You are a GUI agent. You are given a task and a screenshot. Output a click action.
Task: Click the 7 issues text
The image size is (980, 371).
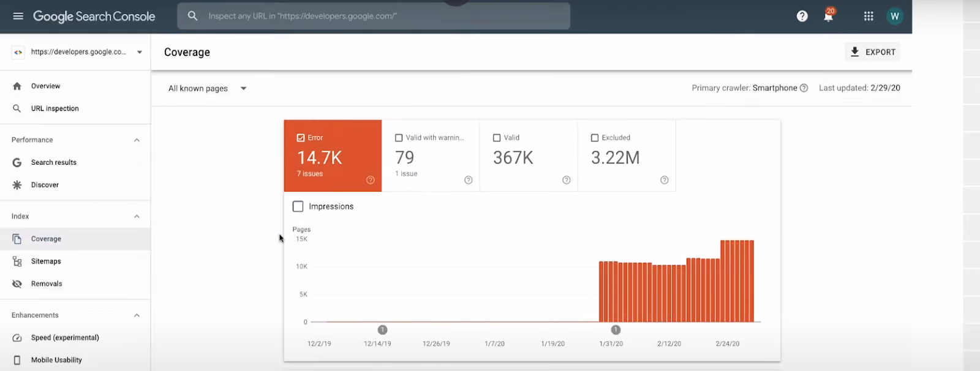pyautogui.click(x=310, y=174)
